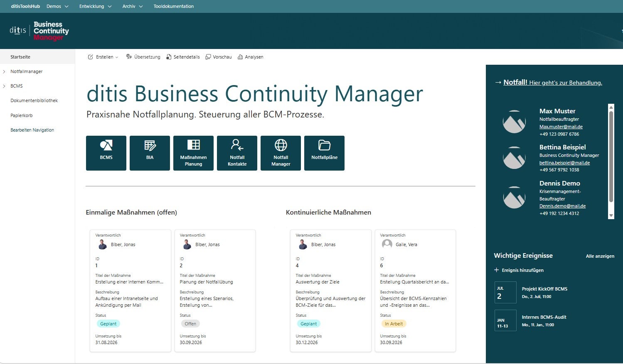Image resolution: width=623 pixels, height=364 pixels.
Task: Click the due date 31.08.2026
Action: pos(106,342)
